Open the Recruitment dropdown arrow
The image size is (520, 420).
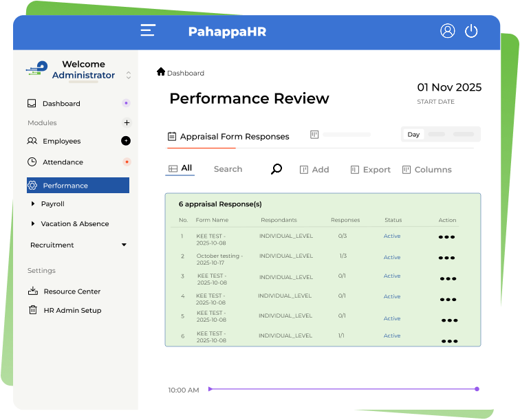pos(124,245)
